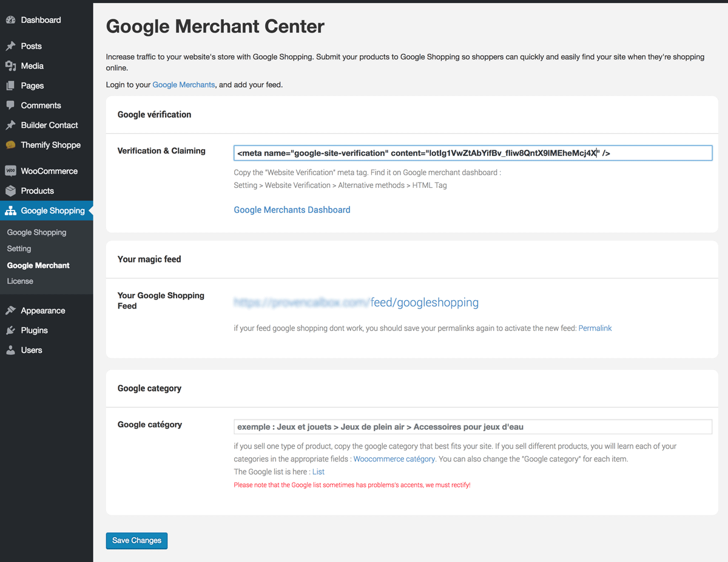This screenshot has height=562, width=728.
Task: Click the Dashboard gauge icon
Action: (x=10, y=20)
